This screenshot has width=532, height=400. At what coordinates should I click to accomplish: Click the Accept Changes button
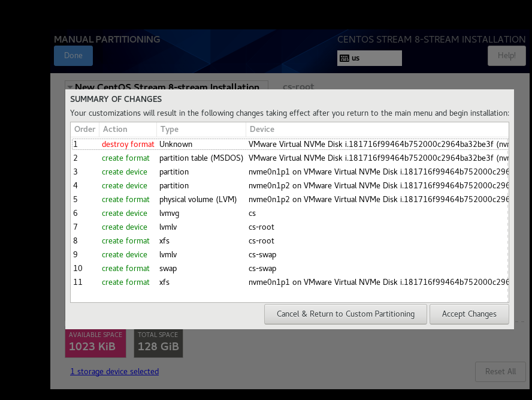click(x=469, y=314)
